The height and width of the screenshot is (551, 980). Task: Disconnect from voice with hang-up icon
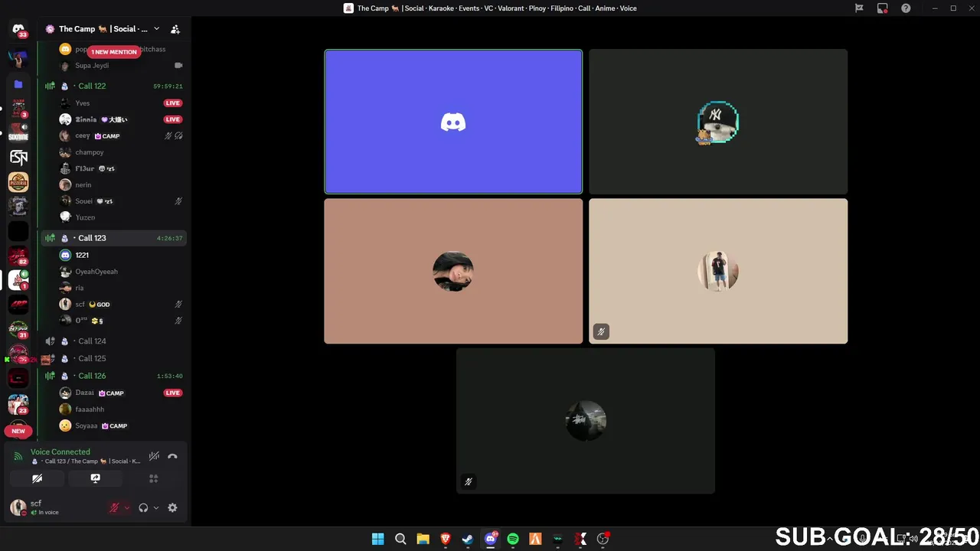pos(172,456)
